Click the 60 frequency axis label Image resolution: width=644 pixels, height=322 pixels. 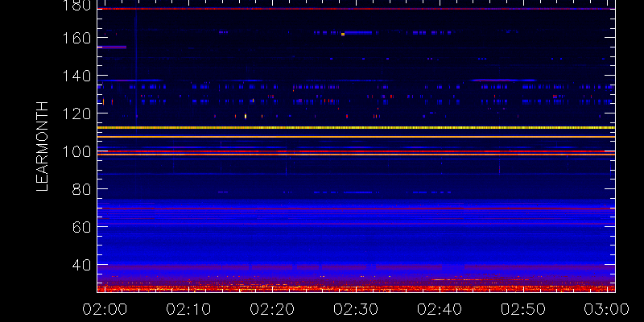point(81,227)
